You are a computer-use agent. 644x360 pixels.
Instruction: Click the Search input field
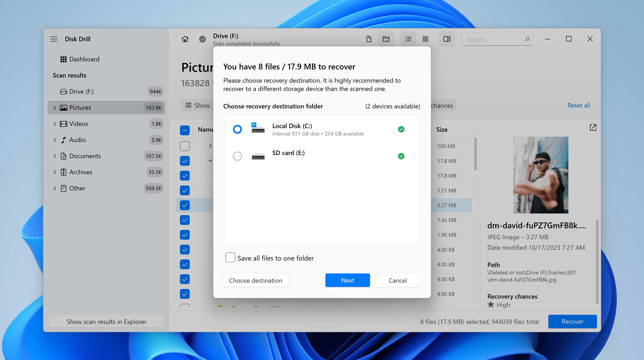coord(497,39)
